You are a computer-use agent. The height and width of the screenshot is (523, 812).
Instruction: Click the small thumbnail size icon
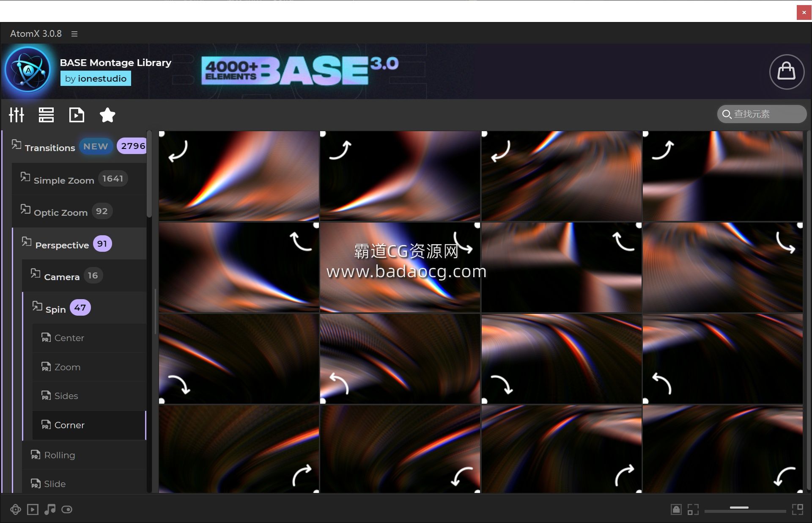[x=693, y=509]
